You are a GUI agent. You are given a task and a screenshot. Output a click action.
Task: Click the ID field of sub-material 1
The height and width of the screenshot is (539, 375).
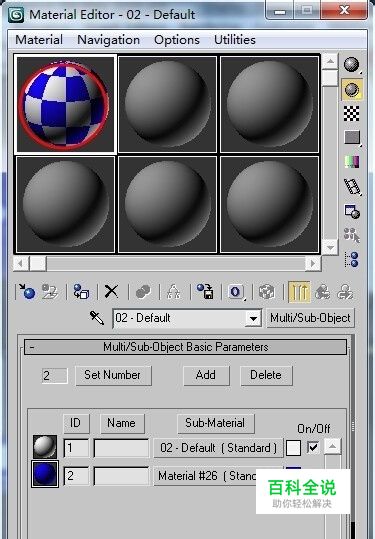click(x=76, y=448)
